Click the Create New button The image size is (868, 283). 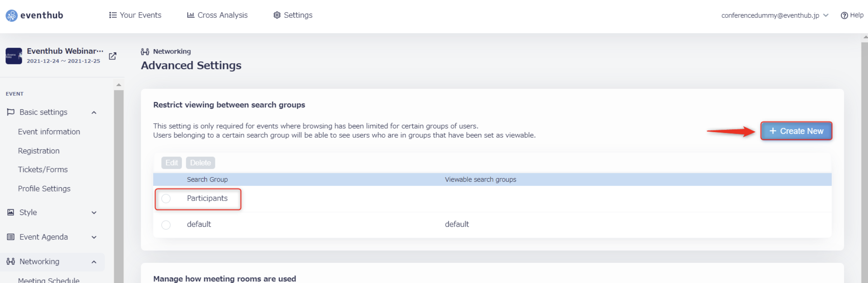(796, 131)
